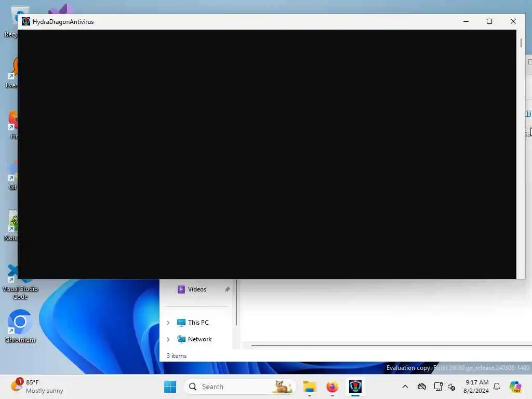Close the HydraDragonAntivirus window

[513, 21]
